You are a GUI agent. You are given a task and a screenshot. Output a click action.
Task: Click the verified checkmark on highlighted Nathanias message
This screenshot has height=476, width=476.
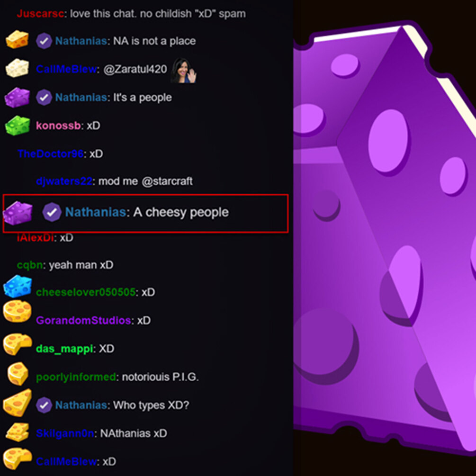click(52, 212)
